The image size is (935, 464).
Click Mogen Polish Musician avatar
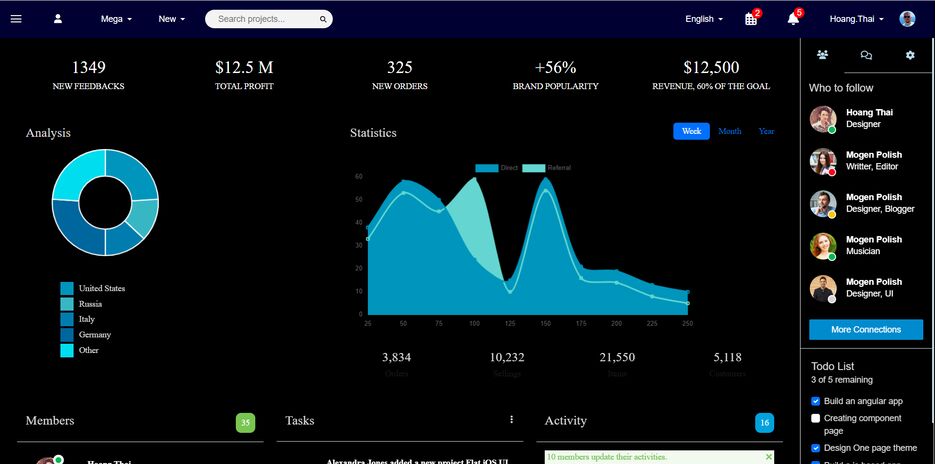click(x=823, y=246)
